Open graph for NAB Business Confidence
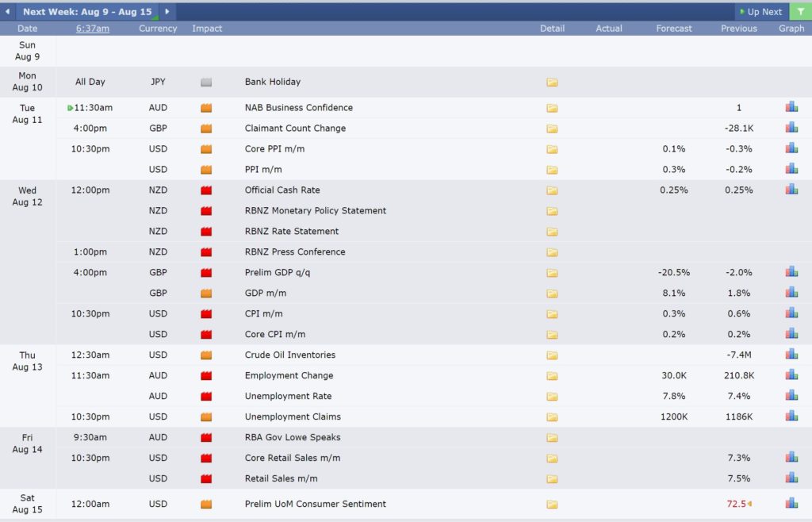This screenshot has width=812, height=522. click(x=791, y=106)
